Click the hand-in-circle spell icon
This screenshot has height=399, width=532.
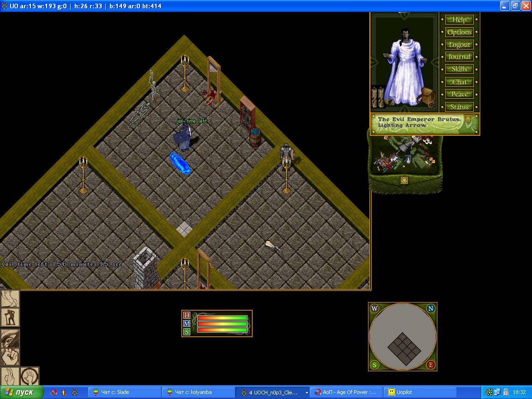coord(29,376)
